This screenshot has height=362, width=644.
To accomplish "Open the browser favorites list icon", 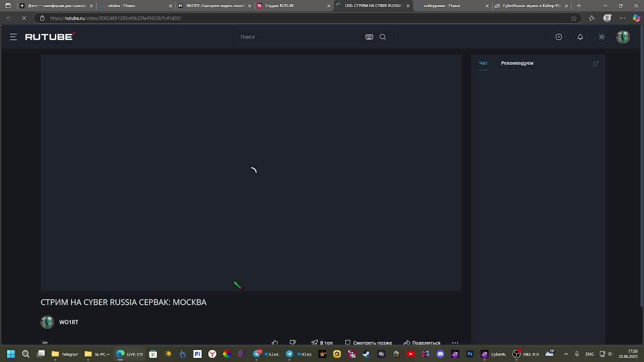I will click(592, 18).
